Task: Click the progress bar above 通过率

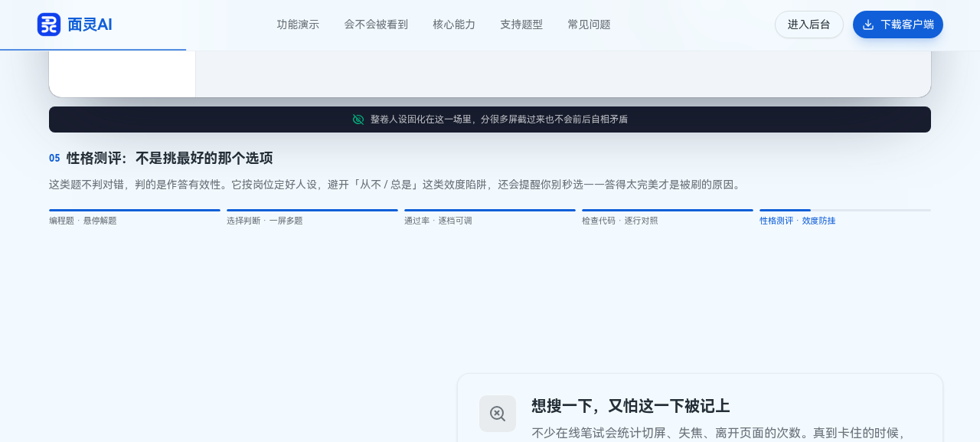Action: tap(490, 210)
